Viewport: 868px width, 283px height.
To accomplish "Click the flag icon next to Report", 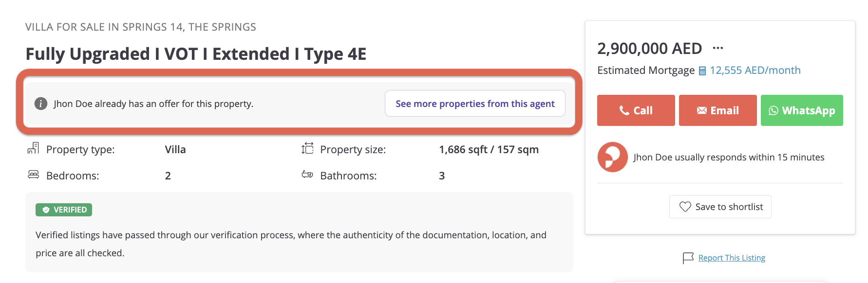I will coord(688,258).
